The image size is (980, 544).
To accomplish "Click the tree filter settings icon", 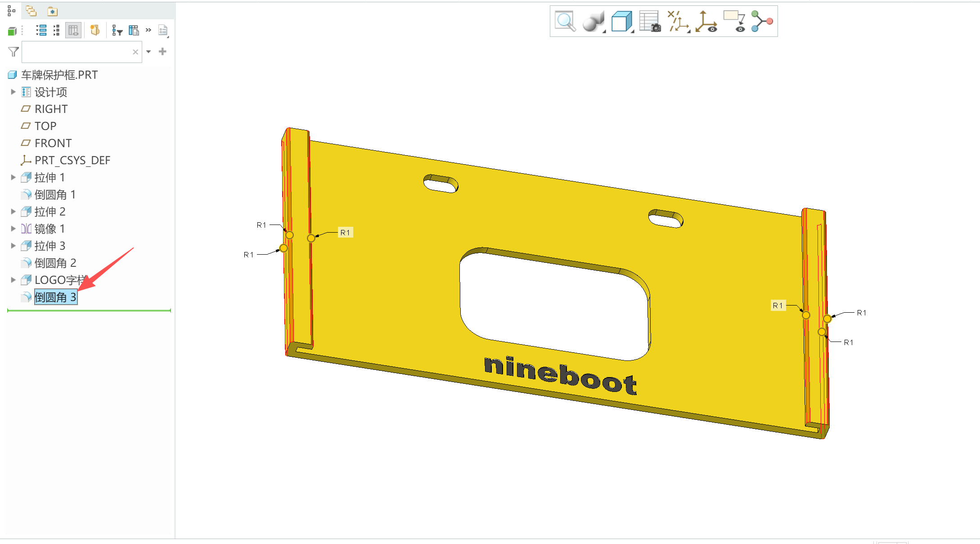I will [117, 31].
